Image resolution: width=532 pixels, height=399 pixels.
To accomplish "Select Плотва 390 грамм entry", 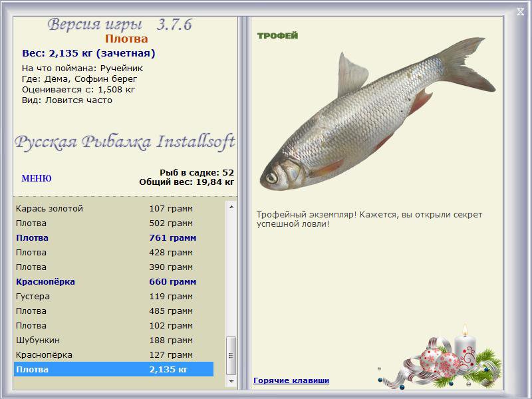I will click(x=114, y=267).
